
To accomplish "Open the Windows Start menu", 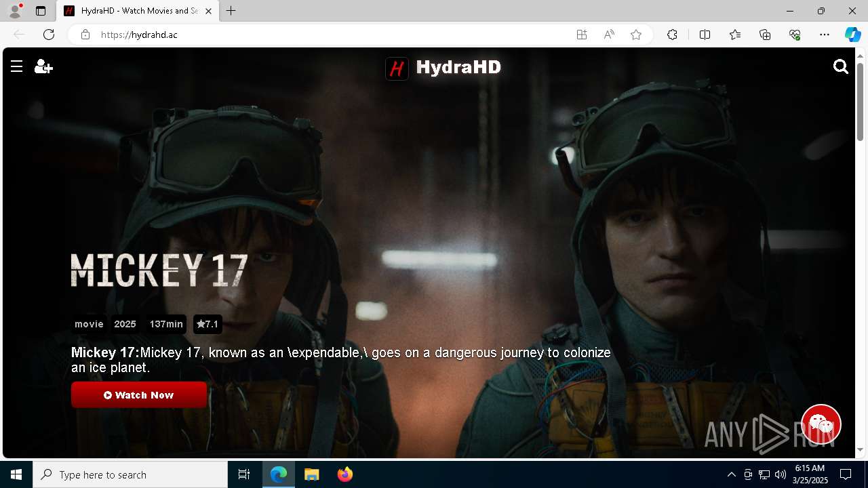I will tap(16, 474).
